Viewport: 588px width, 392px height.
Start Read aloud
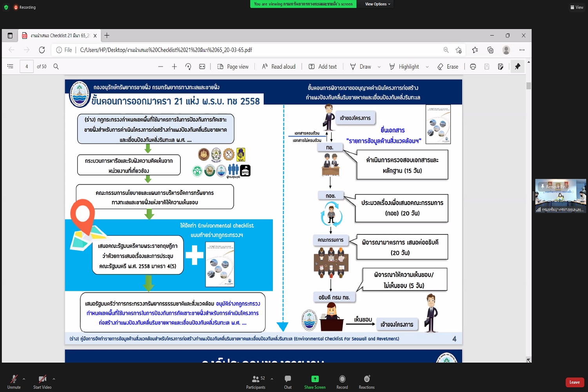click(x=279, y=67)
